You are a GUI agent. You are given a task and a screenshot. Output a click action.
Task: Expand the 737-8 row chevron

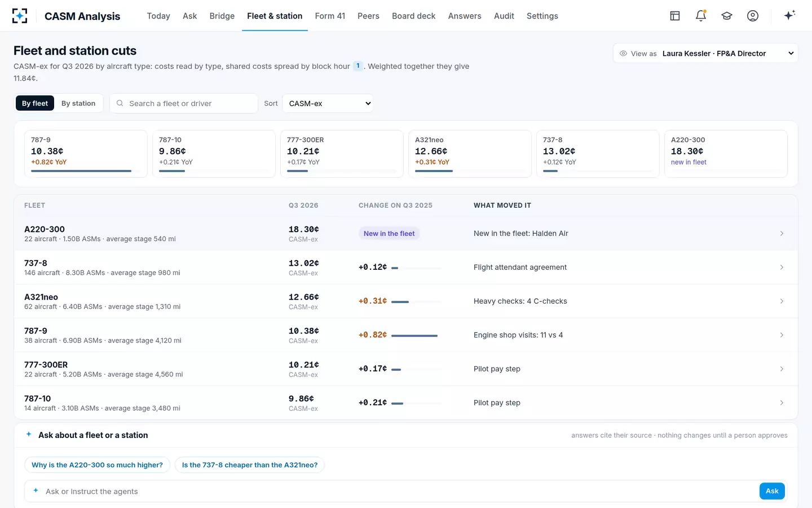(x=782, y=268)
